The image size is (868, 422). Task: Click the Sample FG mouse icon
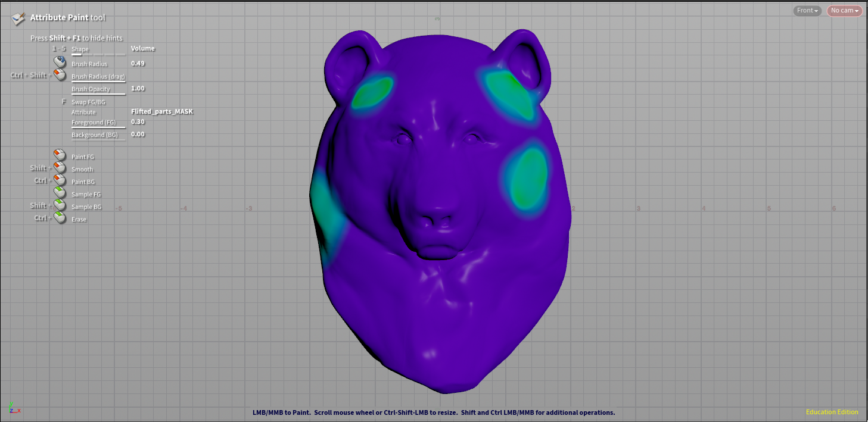(60, 193)
